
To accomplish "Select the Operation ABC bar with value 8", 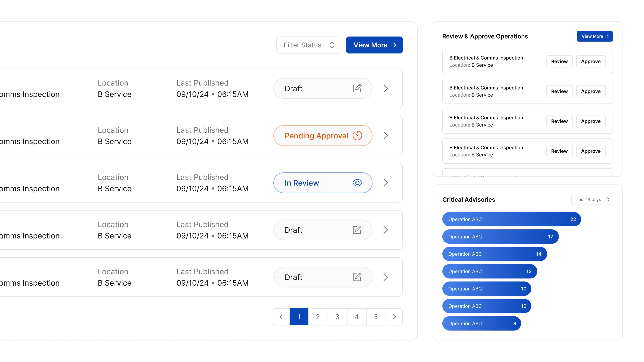I will pos(481,323).
